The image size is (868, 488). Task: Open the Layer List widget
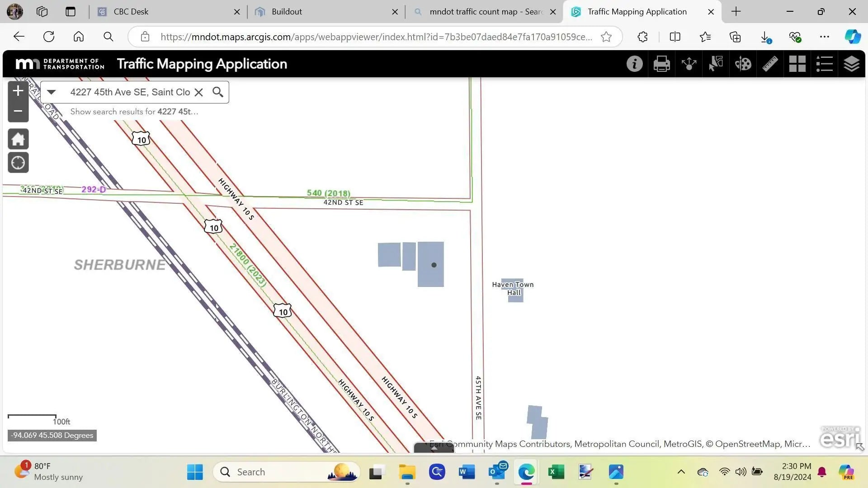point(851,64)
